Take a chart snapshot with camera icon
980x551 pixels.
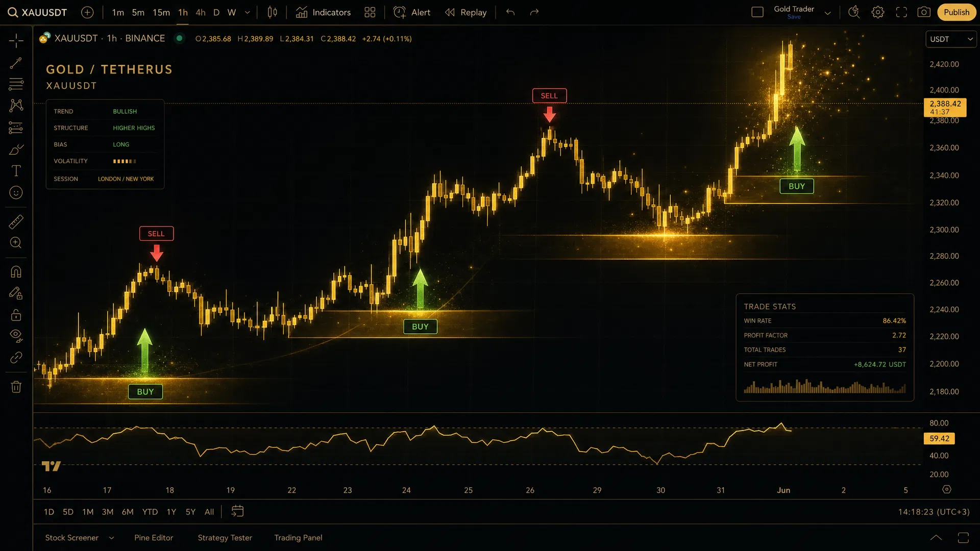924,12
